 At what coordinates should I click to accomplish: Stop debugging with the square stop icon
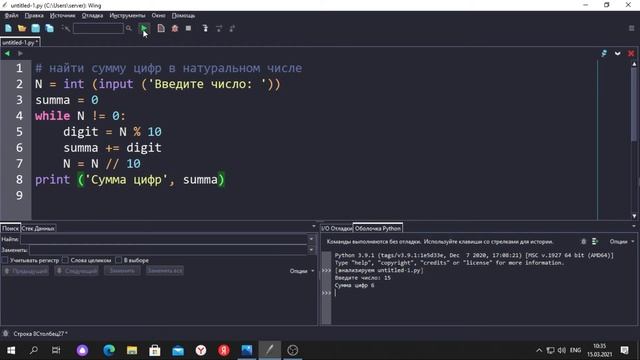(188, 28)
